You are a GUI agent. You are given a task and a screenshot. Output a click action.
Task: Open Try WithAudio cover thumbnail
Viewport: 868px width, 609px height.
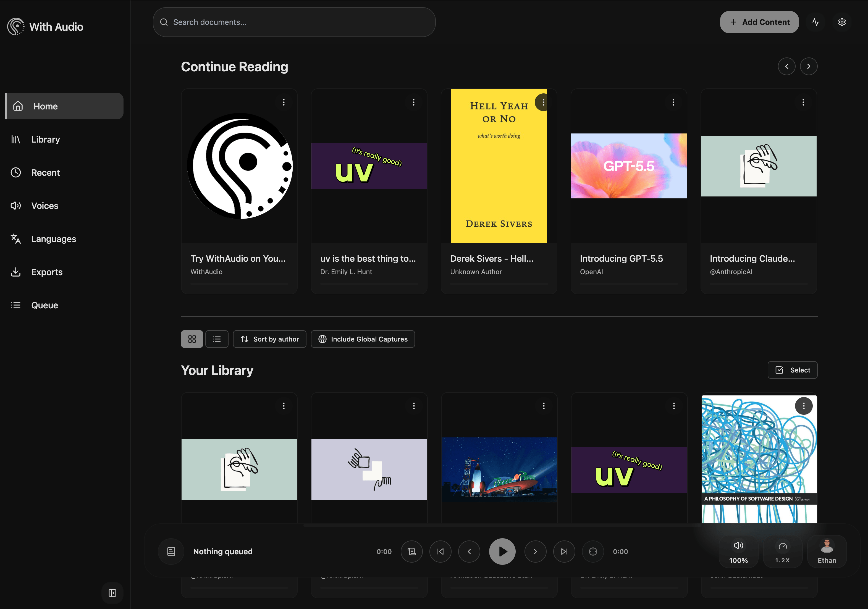(239, 166)
